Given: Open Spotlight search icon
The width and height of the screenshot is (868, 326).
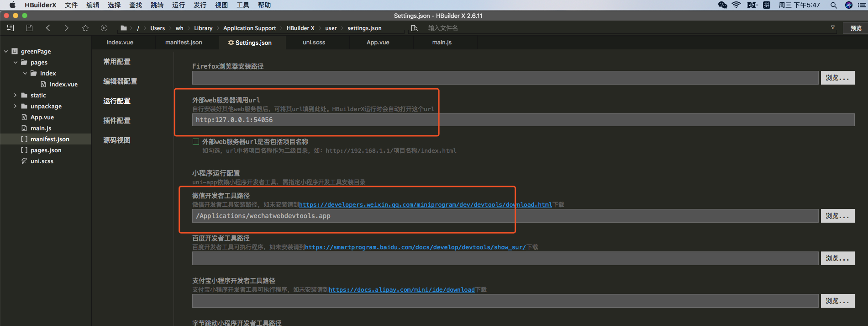Looking at the screenshot, I should coord(834,5).
